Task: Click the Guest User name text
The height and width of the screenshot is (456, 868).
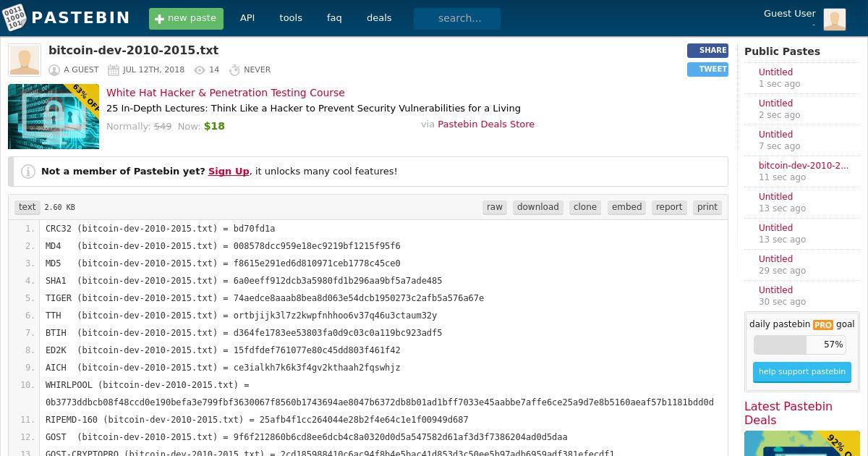Action: 790,13
